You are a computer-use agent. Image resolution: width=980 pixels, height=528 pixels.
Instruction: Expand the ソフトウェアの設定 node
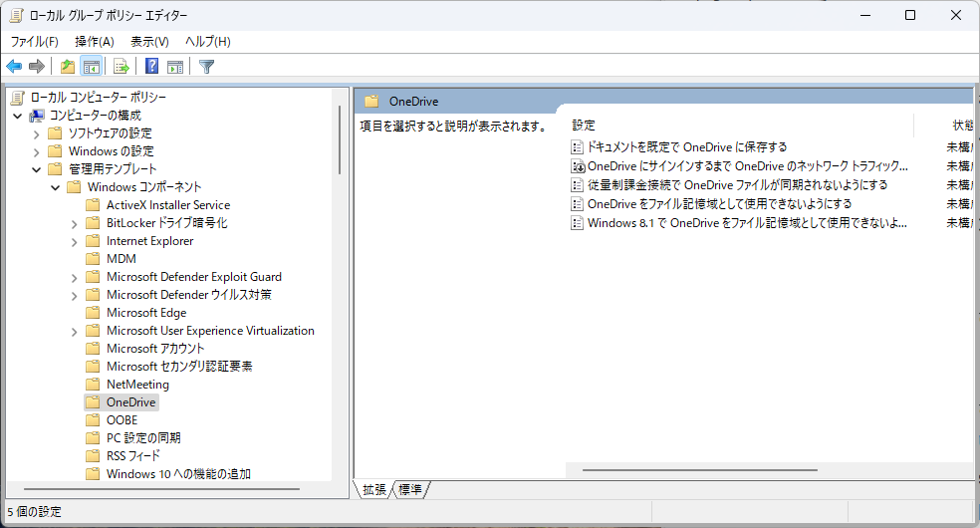(36, 133)
